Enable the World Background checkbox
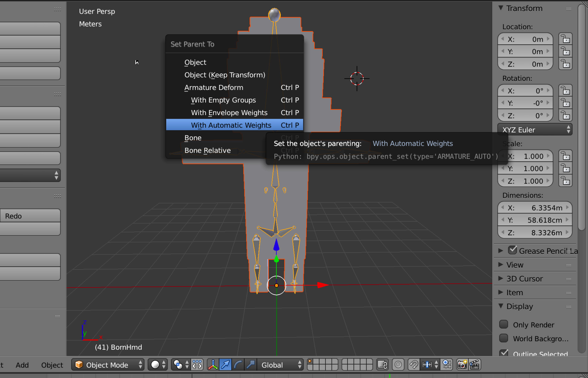The image size is (588, 378). pyautogui.click(x=503, y=338)
